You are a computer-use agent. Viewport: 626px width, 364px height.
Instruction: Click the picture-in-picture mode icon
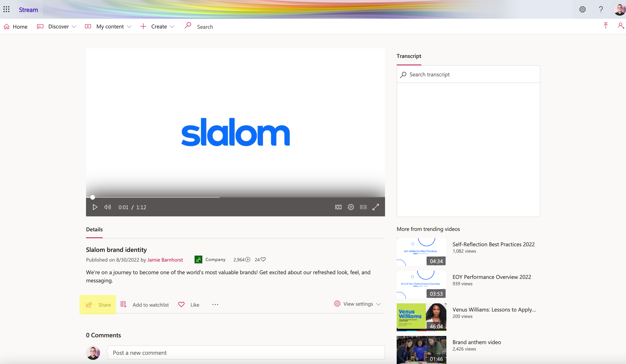[363, 207]
